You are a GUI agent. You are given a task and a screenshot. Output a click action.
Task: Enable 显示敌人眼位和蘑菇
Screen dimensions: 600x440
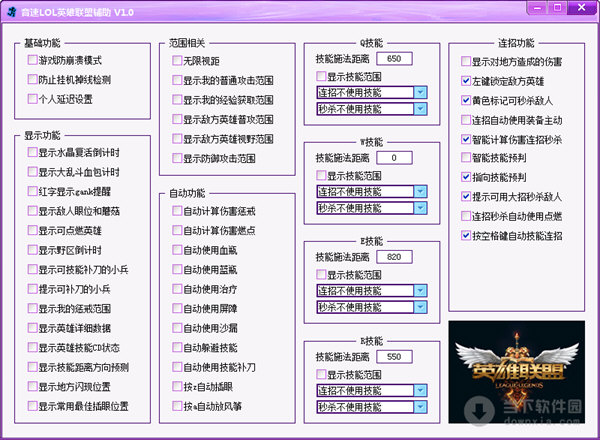coord(32,211)
